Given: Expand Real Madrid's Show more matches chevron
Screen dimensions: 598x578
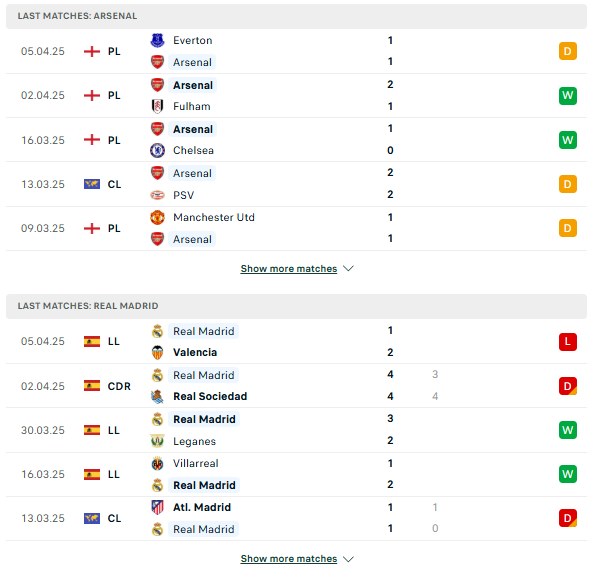Looking at the screenshot, I should (x=348, y=559).
